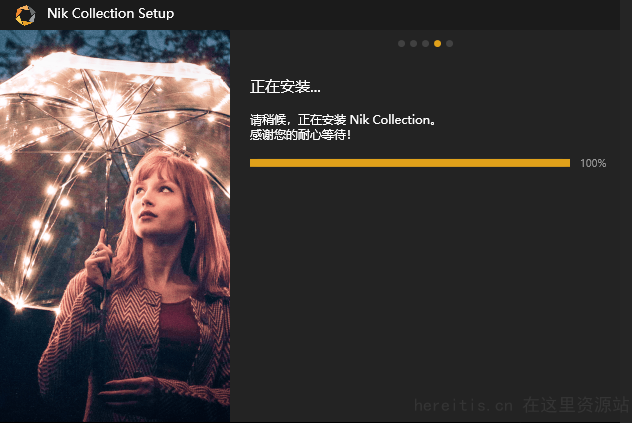Select the second step indicator dot
The image size is (632, 423).
pos(414,44)
